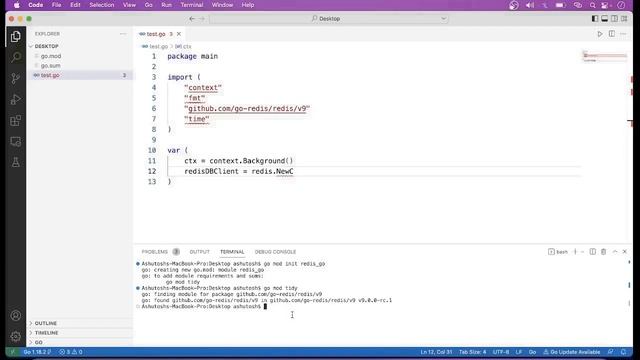Expand the Outline section

coord(80,323)
